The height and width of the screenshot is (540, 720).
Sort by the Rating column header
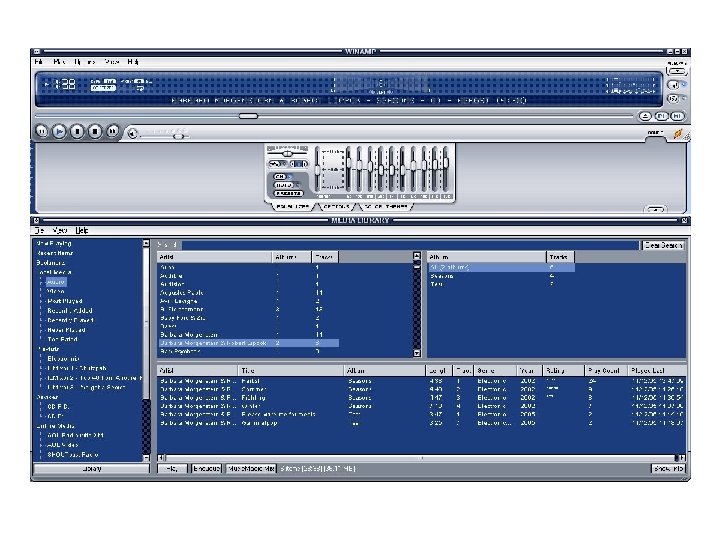(x=563, y=371)
